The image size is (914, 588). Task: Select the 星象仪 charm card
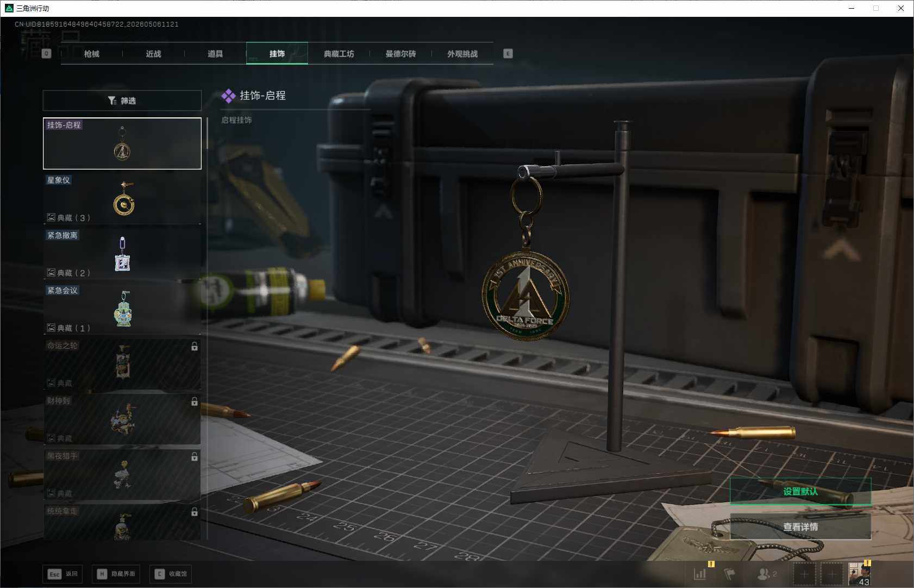tap(122, 199)
